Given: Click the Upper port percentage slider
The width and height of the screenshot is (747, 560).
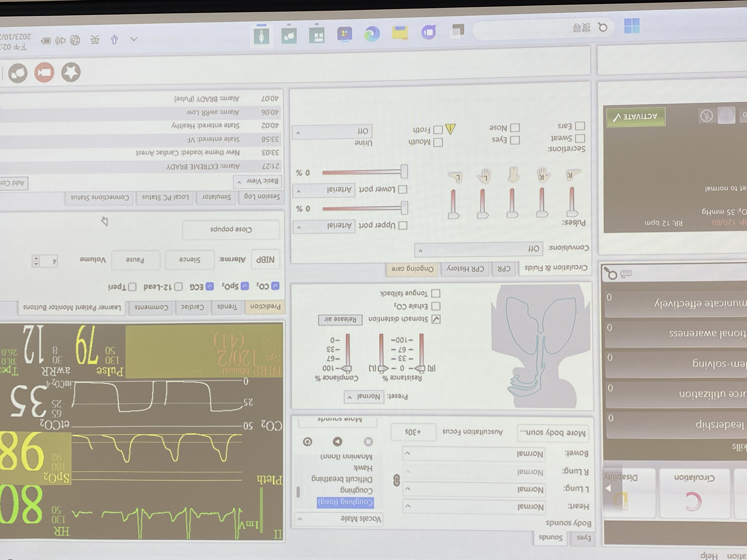Looking at the screenshot, I should point(365,208).
